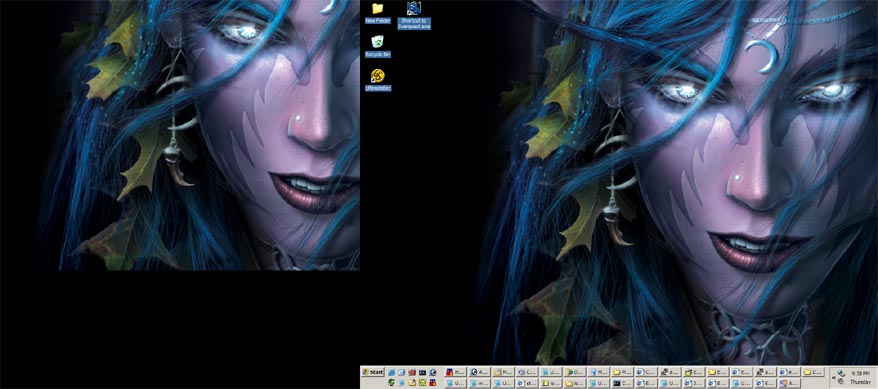Open the New Folder desktop icon

click(x=378, y=13)
